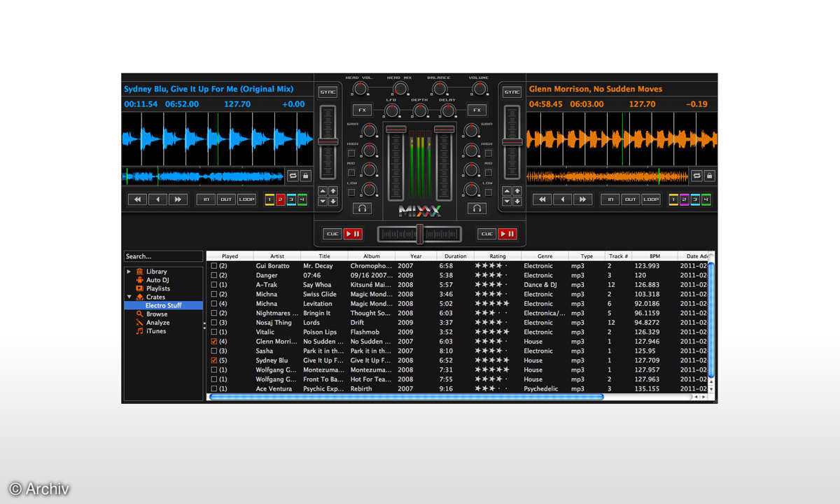
Task: Click left channel Gain knob
Action: (x=370, y=129)
